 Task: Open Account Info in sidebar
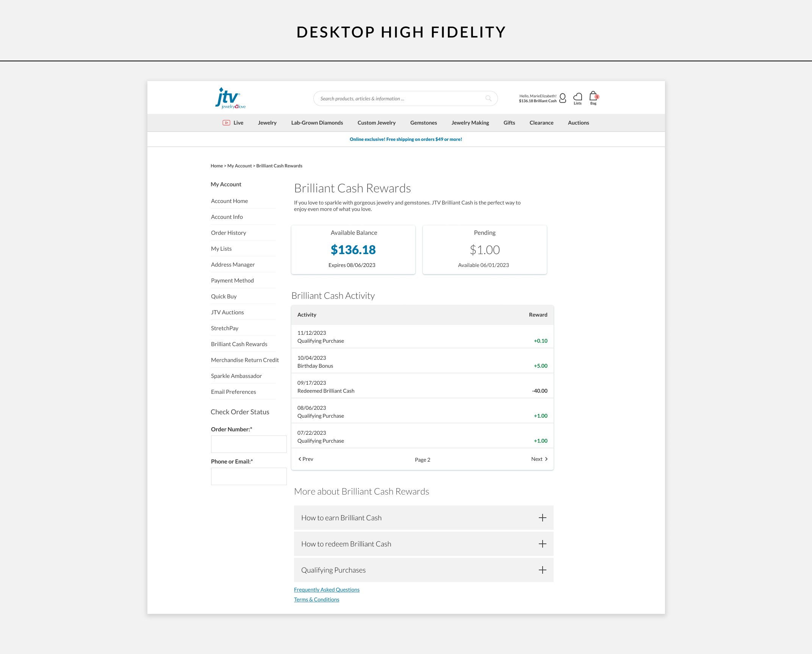point(227,217)
